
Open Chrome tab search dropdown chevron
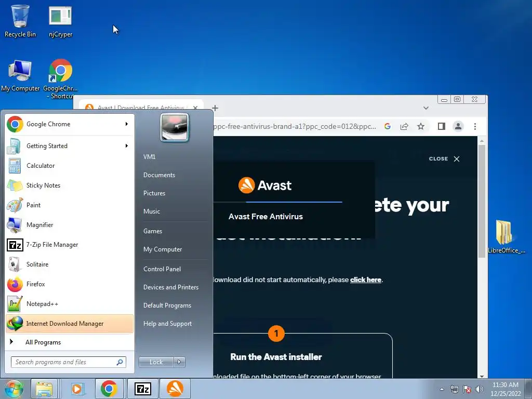pyautogui.click(x=426, y=108)
